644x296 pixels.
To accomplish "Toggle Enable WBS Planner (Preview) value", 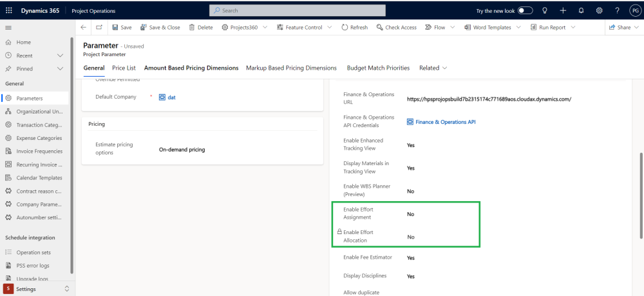I will (410, 191).
